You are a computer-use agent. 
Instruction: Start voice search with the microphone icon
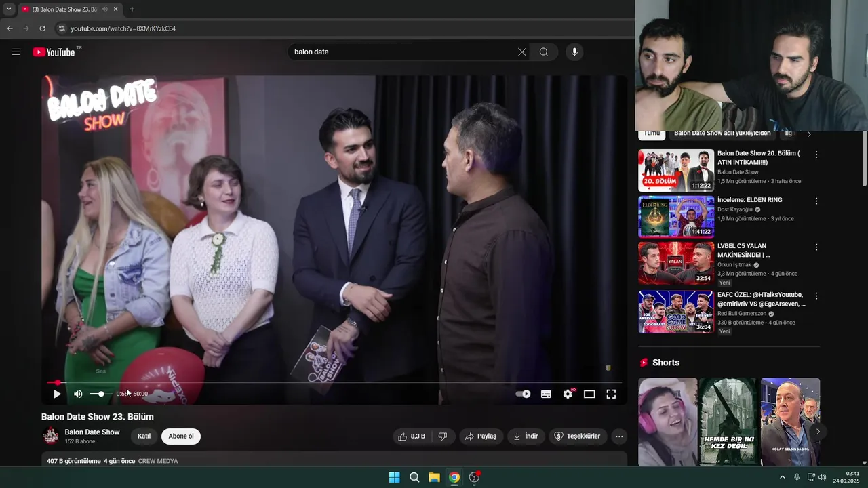pos(574,52)
